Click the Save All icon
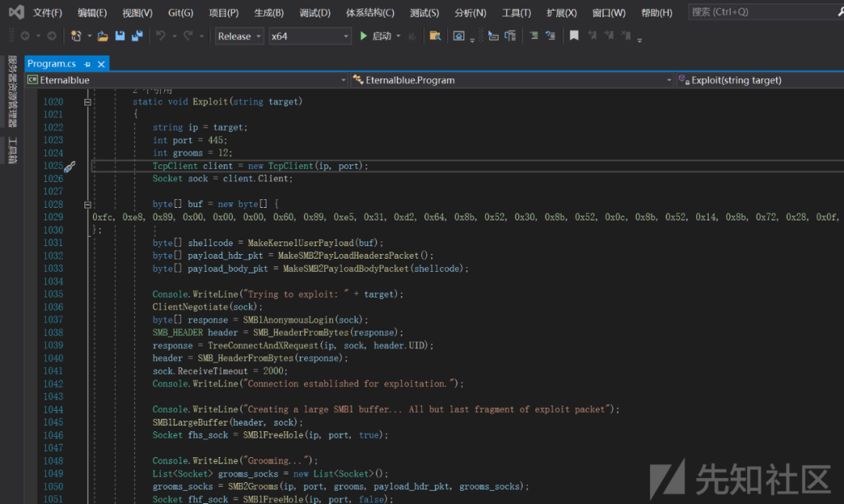Screen dimensions: 844x504 (x=138, y=36)
